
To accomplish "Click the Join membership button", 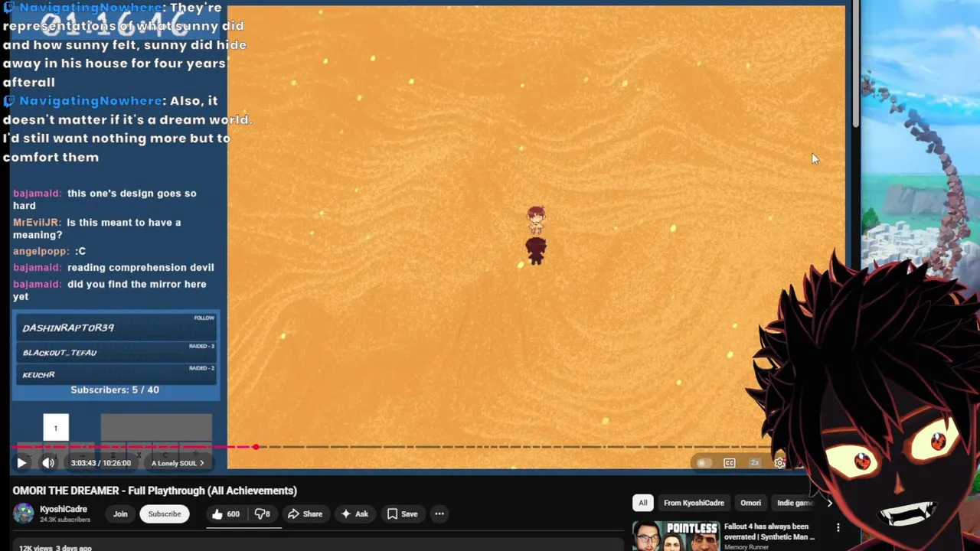I will pyautogui.click(x=120, y=514).
